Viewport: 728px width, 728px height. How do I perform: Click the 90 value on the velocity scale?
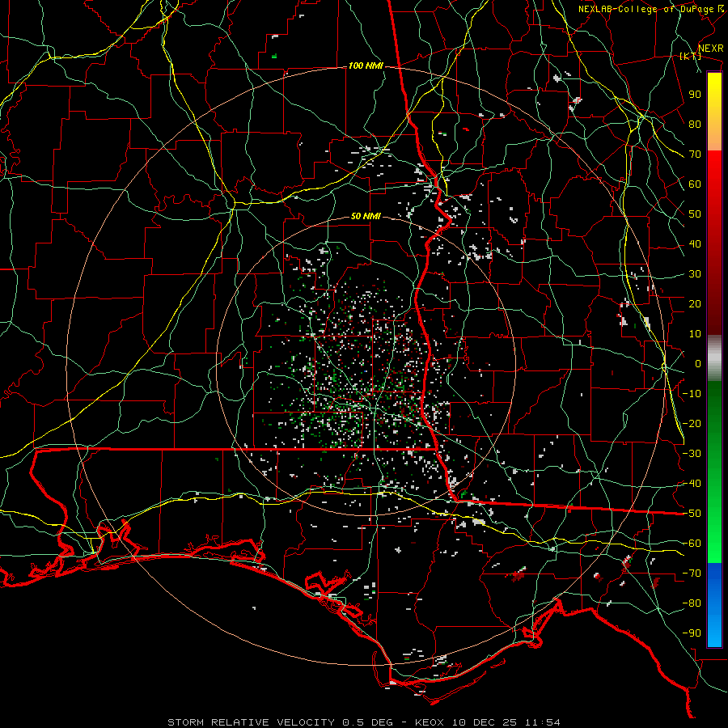point(695,95)
